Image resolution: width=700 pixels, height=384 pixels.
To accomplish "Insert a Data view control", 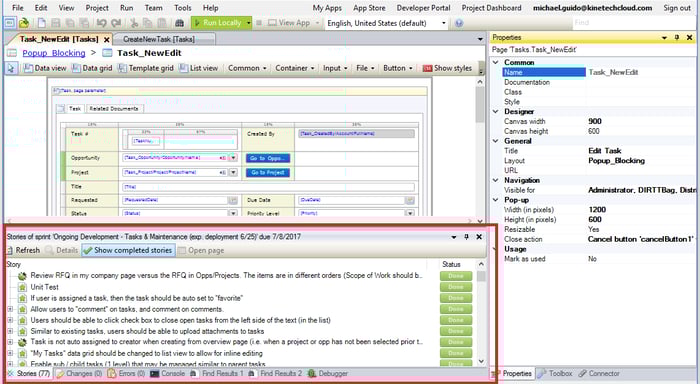I will (x=45, y=68).
